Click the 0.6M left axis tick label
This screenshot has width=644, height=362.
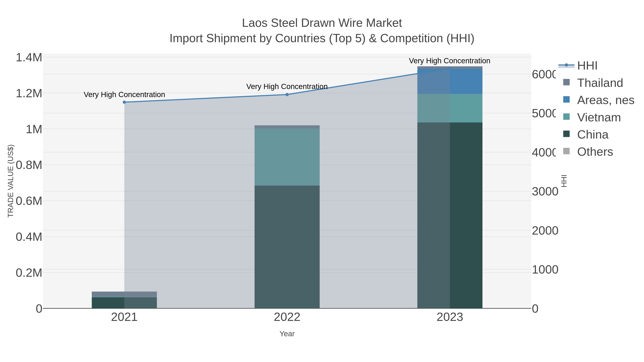tap(29, 201)
